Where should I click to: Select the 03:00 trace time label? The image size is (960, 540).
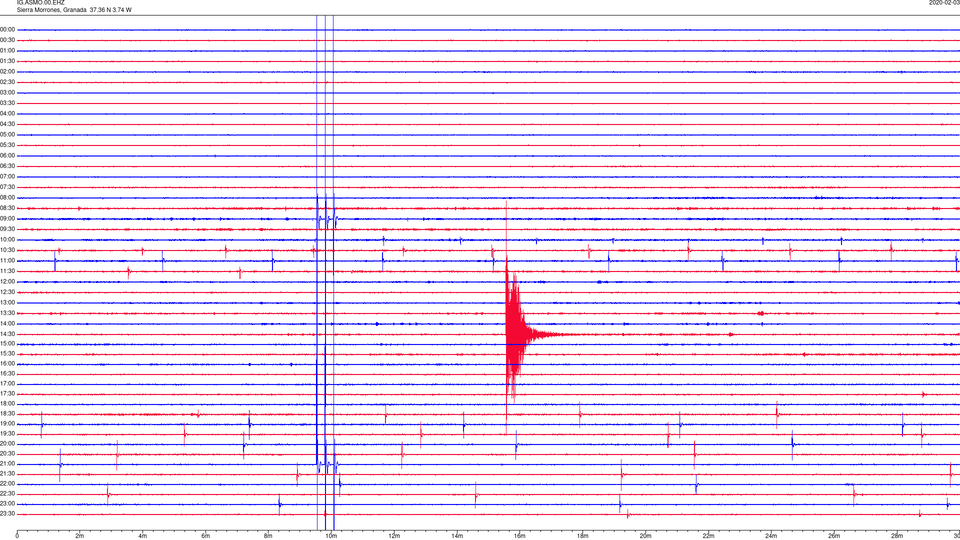coord(7,92)
